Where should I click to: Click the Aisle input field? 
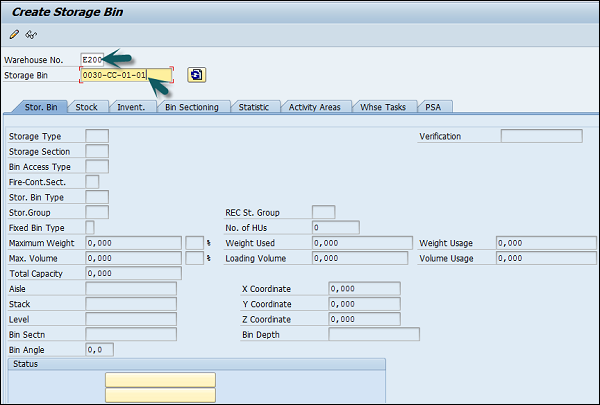tap(131, 288)
